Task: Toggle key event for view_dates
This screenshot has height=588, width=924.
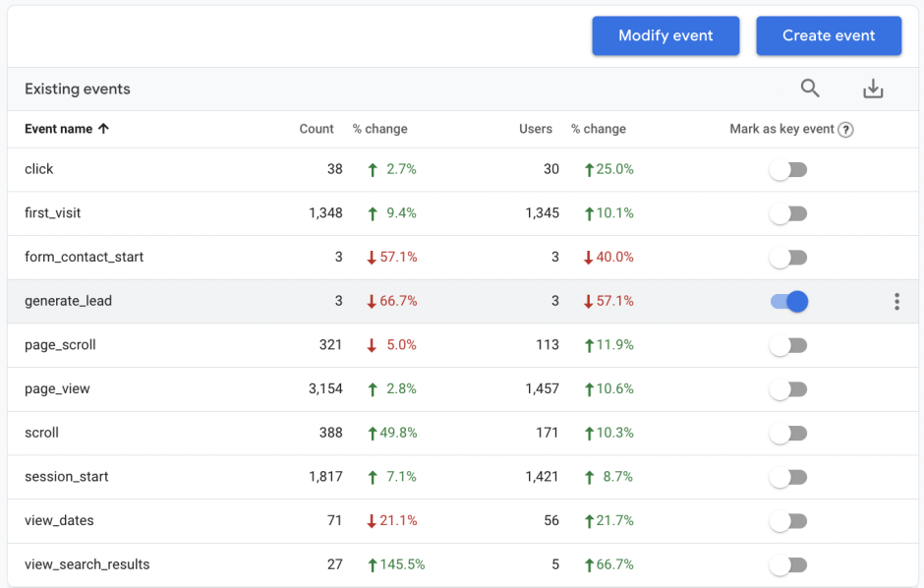Action: 787,520
